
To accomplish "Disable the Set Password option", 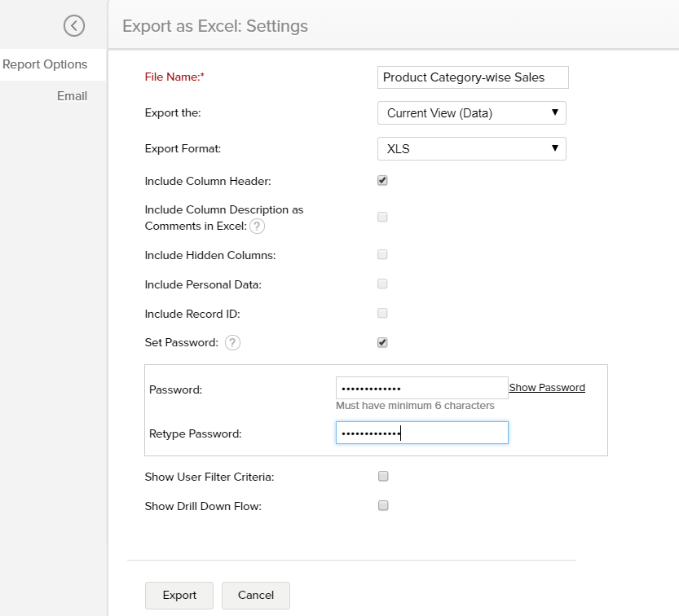I will pyautogui.click(x=382, y=342).
